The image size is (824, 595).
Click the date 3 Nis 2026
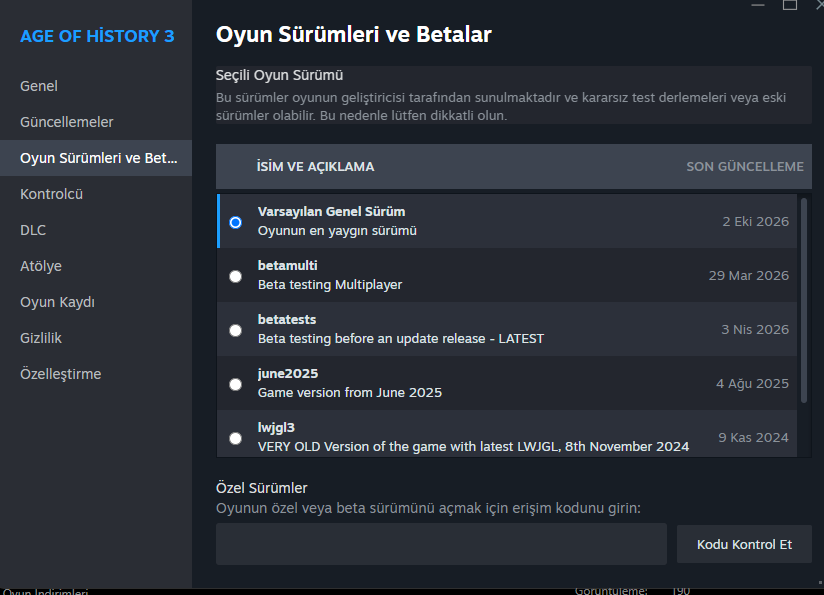point(755,330)
